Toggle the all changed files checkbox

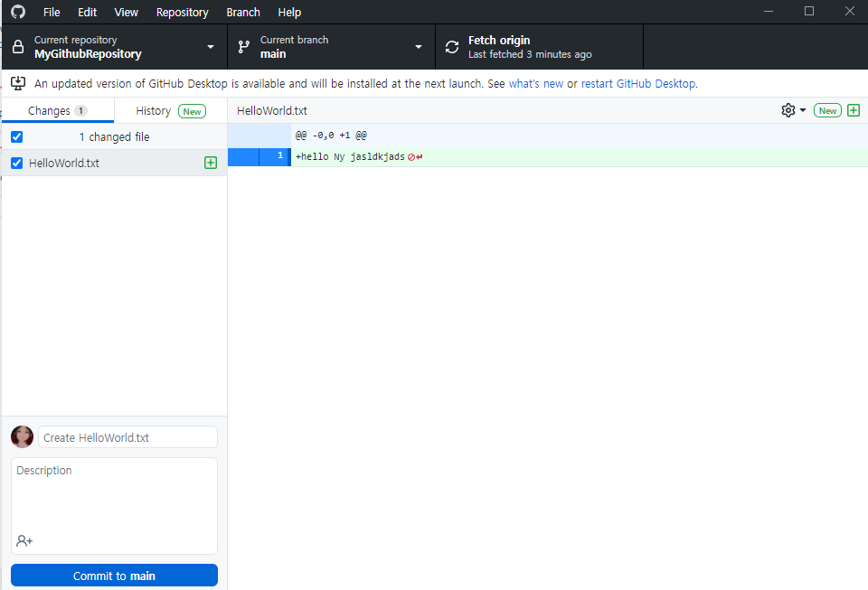[x=17, y=136]
